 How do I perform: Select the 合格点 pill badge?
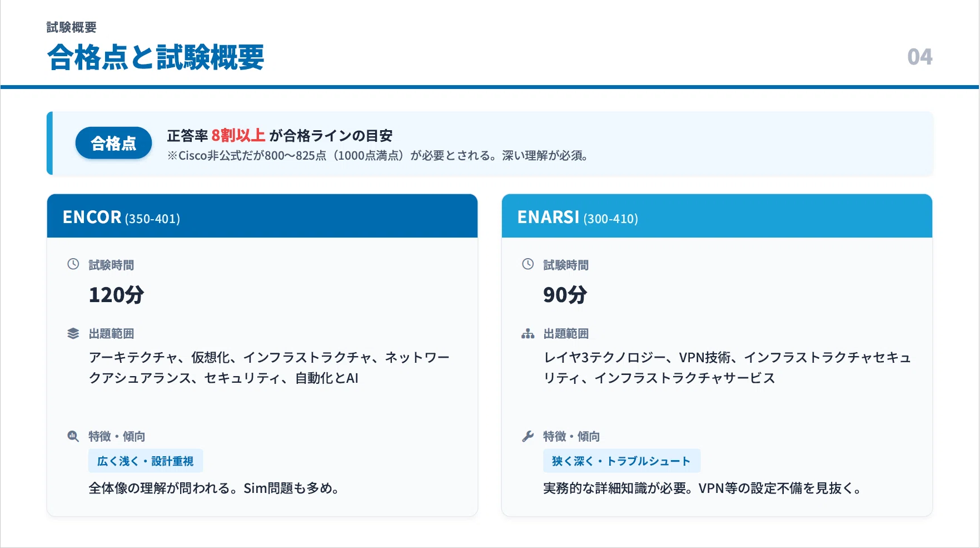click(x=113, y=144)
